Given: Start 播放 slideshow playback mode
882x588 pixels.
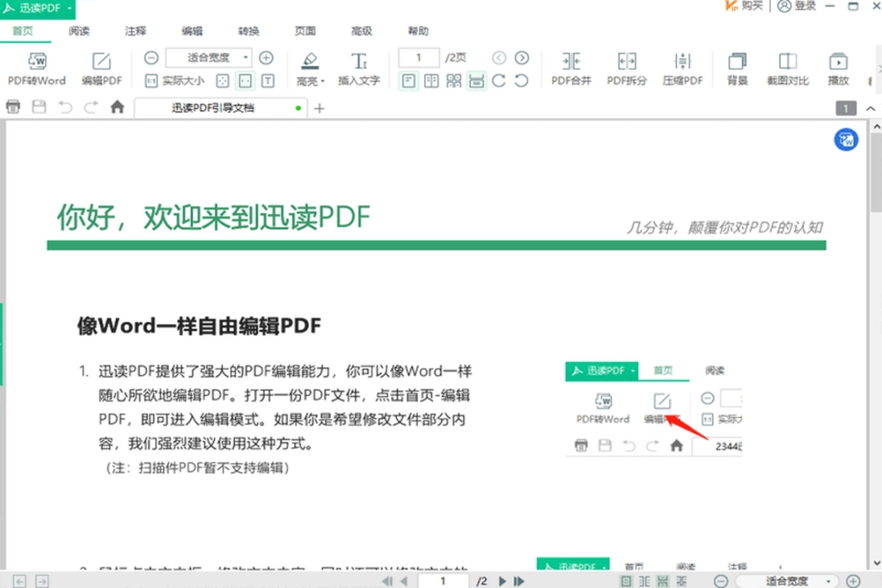Looking at the screenshot, I should pos(839,68).
